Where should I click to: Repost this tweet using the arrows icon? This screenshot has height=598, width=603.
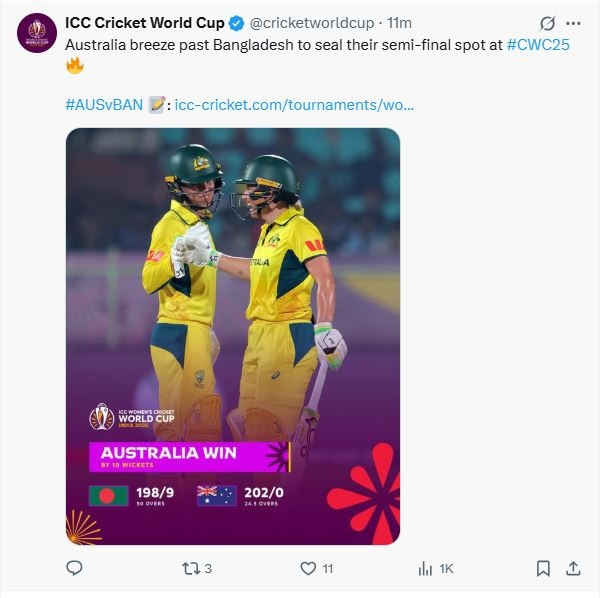(189, 568)
